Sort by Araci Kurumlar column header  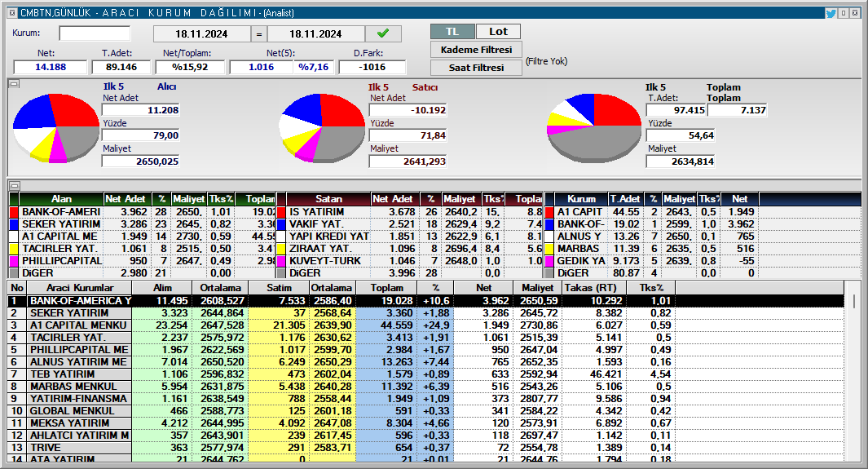coord(80,288)
